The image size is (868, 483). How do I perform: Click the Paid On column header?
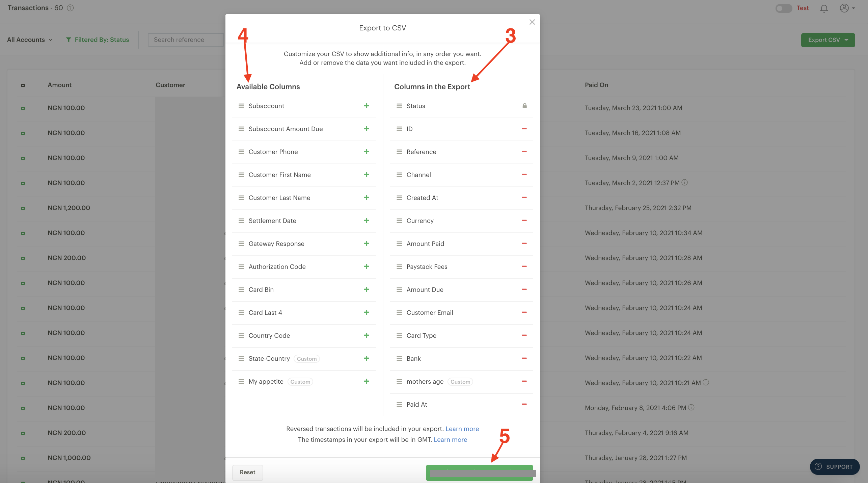pyautogui.click(x=596, y=85)
